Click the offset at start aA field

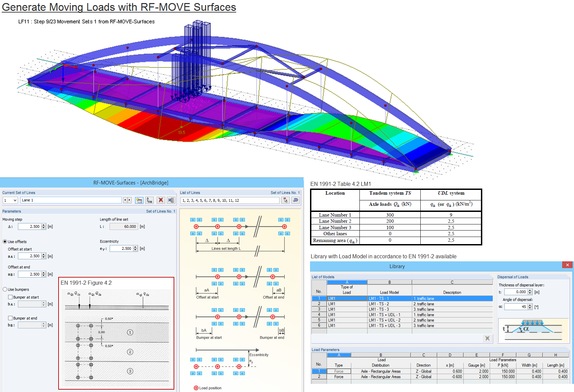coord(29,256)
